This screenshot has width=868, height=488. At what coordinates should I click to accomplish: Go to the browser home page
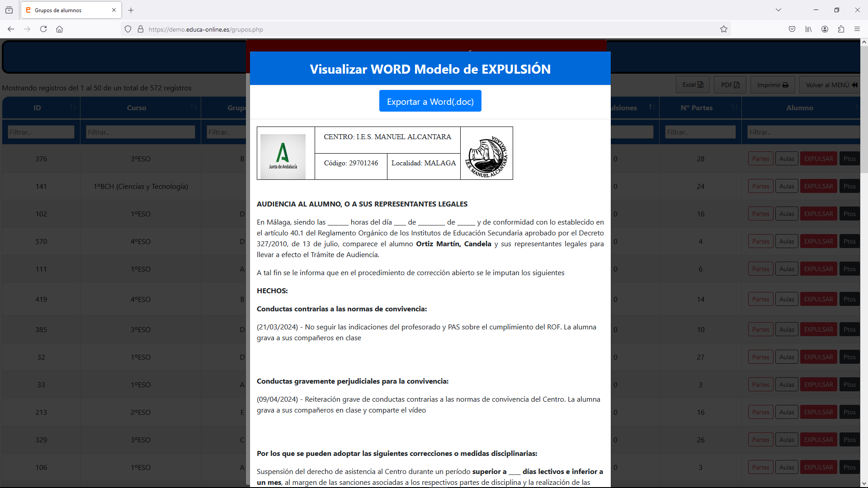coord(59,29)
